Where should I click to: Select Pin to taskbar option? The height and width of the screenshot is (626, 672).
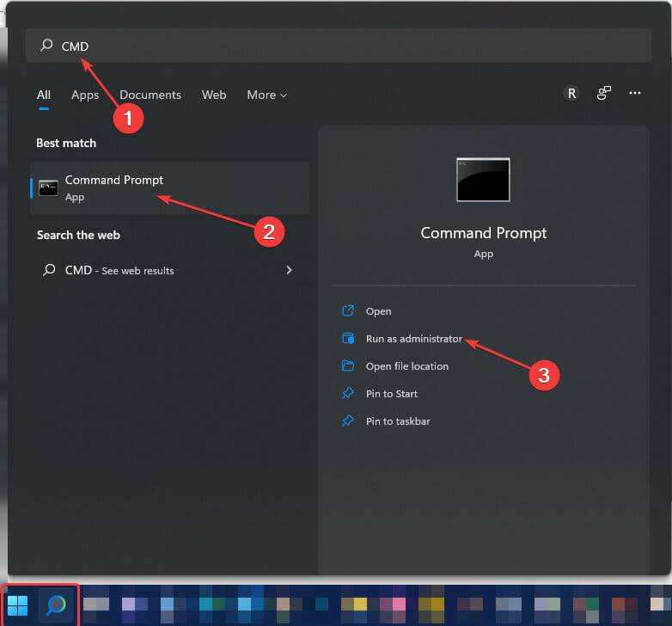pyautogui.click(x=397, y=421)
